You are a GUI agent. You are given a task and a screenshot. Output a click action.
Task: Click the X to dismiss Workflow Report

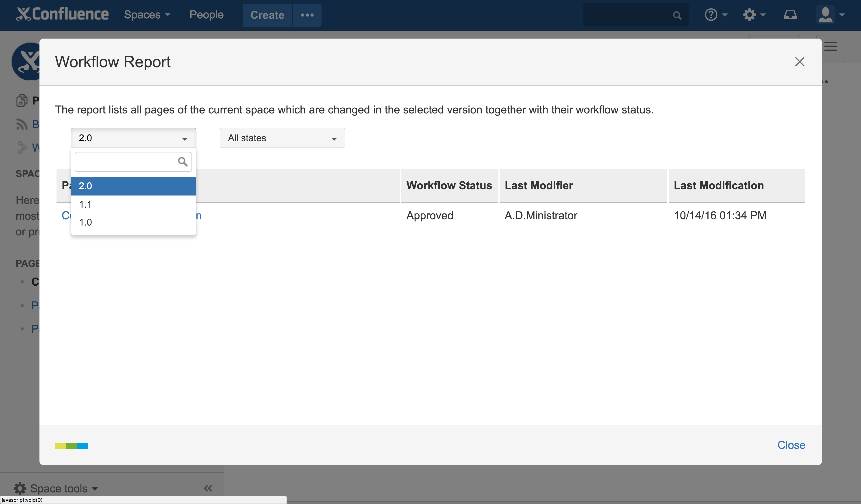[800, 62]
